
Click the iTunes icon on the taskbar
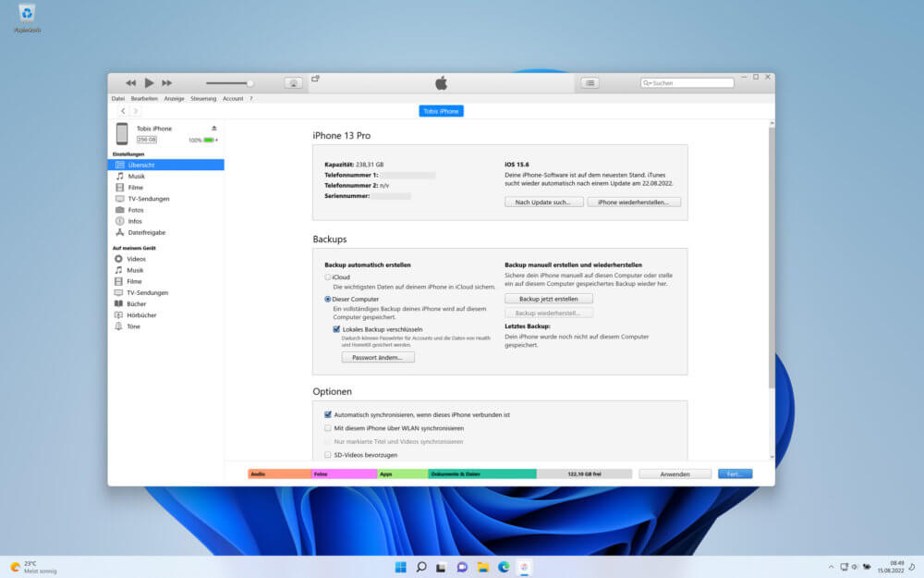click(524, 567)
